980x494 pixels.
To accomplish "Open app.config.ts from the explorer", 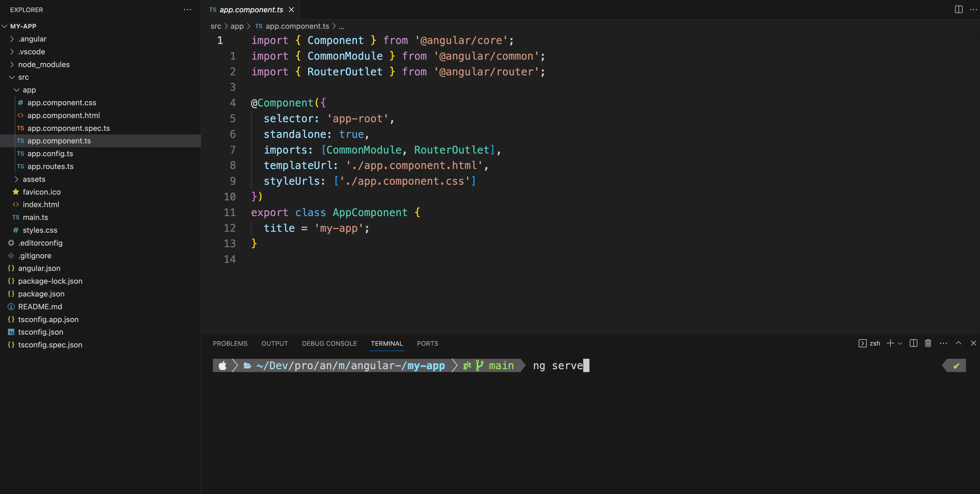I will point(50,154).
